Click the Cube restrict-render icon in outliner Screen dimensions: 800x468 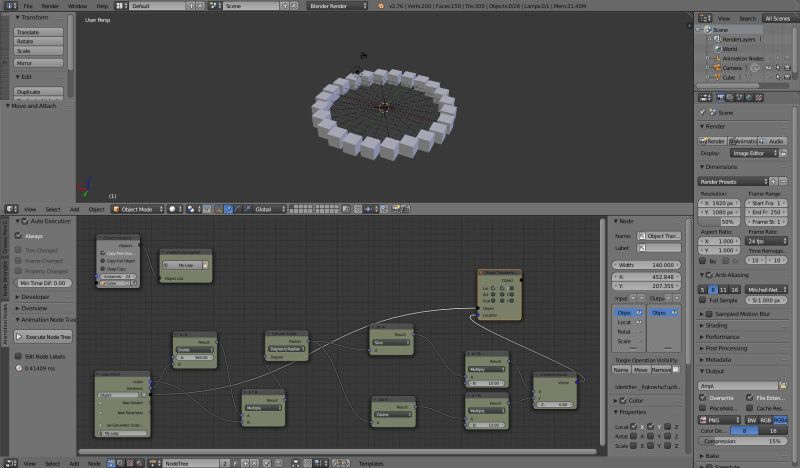(x=787, y=77)
